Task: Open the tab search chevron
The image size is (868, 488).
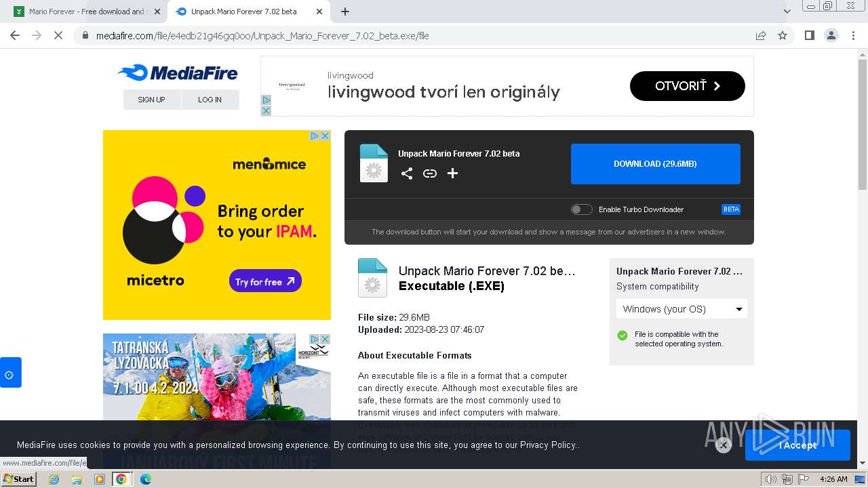Action: [x=787, y=11]
